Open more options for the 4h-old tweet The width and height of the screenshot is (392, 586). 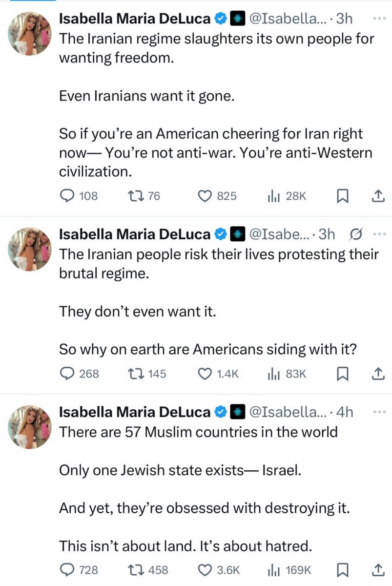pos(378,412)
